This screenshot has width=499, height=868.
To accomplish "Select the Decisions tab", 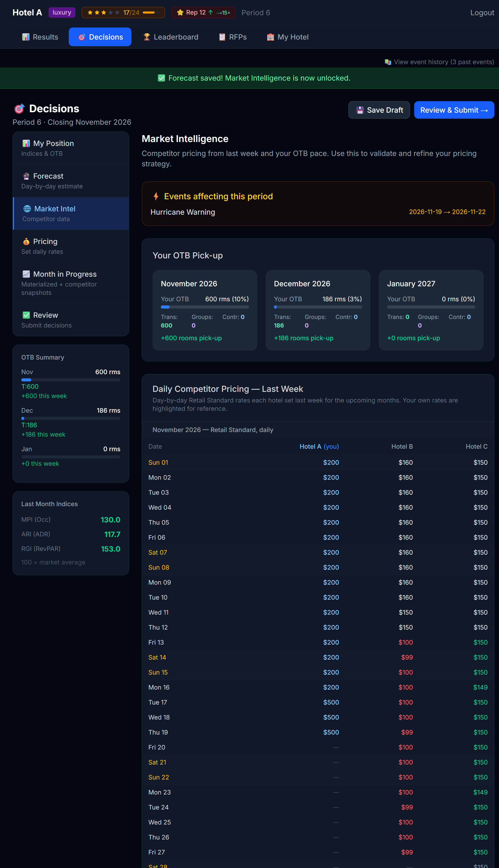I will point(100,37).
